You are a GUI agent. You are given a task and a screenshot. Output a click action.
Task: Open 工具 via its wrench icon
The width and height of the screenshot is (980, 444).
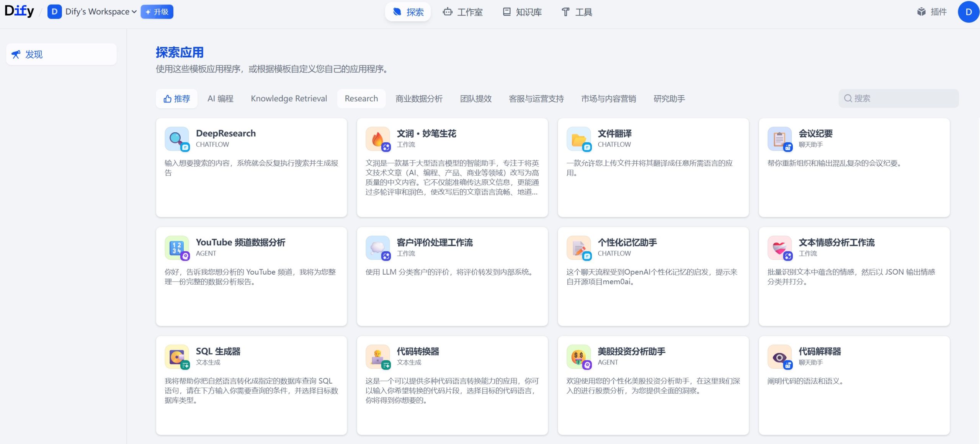tap(566, 12)
